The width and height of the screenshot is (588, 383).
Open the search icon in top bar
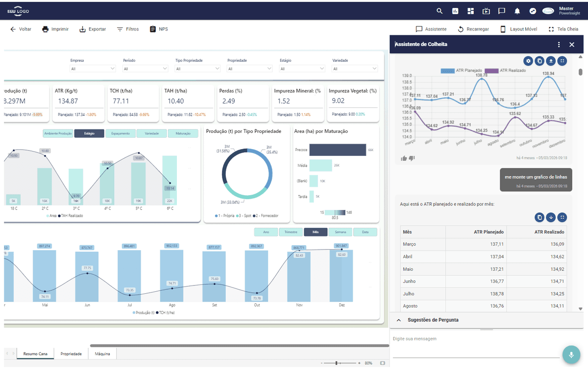[x=440, y=11]
